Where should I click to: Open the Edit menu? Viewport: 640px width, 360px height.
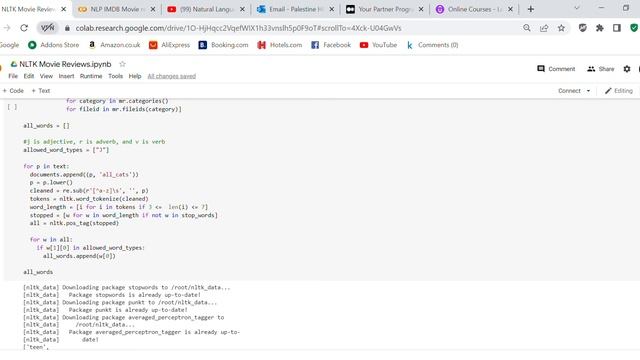pyautogui.click(x=29, y=76)
